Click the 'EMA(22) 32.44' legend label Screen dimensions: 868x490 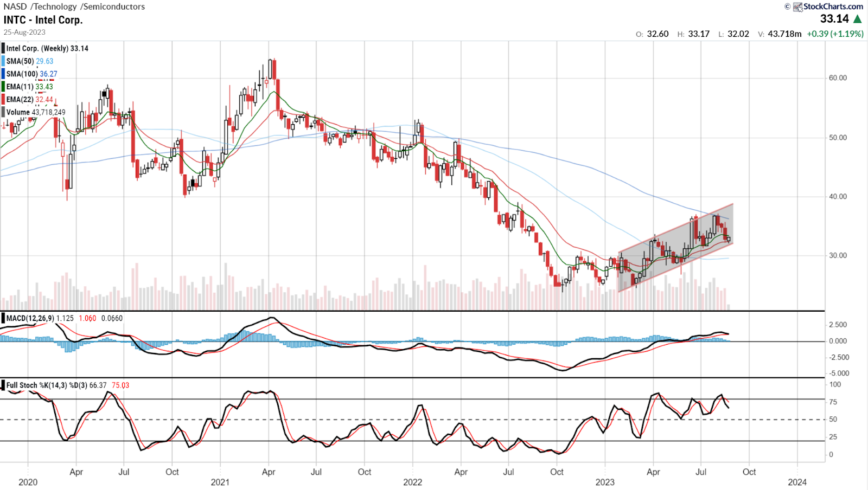click(x=30, y=99)
